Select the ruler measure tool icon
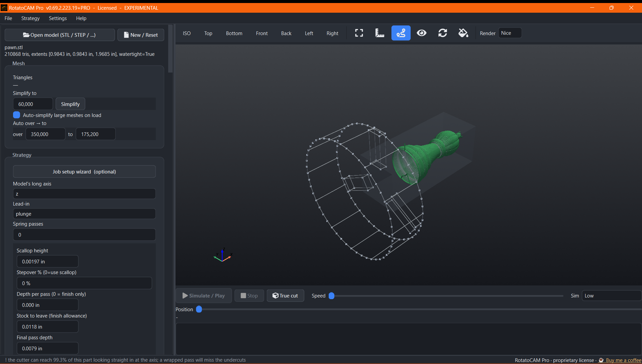 tap(380, 33)
